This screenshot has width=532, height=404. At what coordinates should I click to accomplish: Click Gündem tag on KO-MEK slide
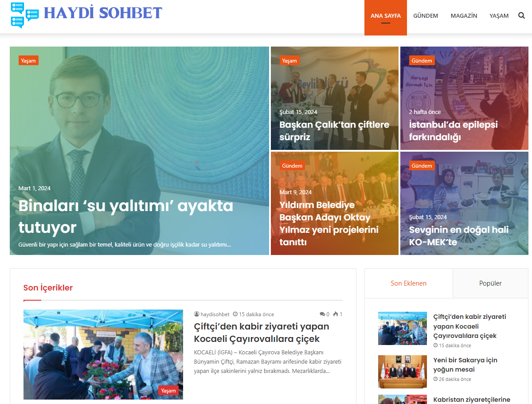pos(422,165)
